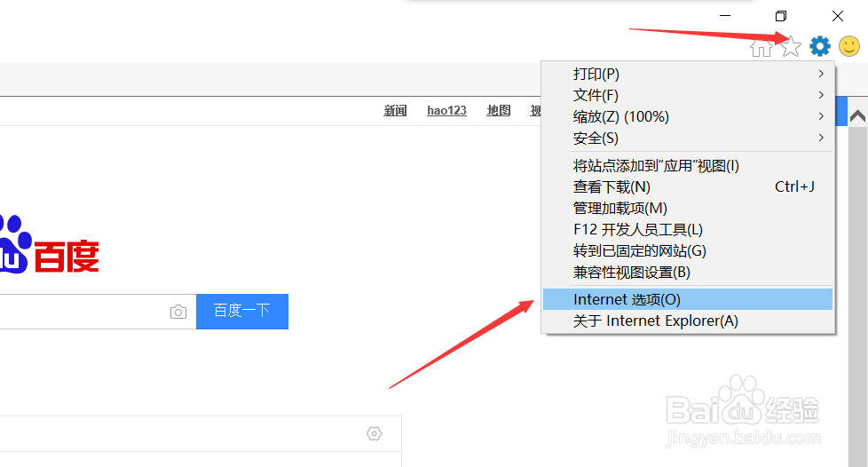Open the 新闻 link
This screenshot has height=467, width=868.
click(x=395, y=110)
